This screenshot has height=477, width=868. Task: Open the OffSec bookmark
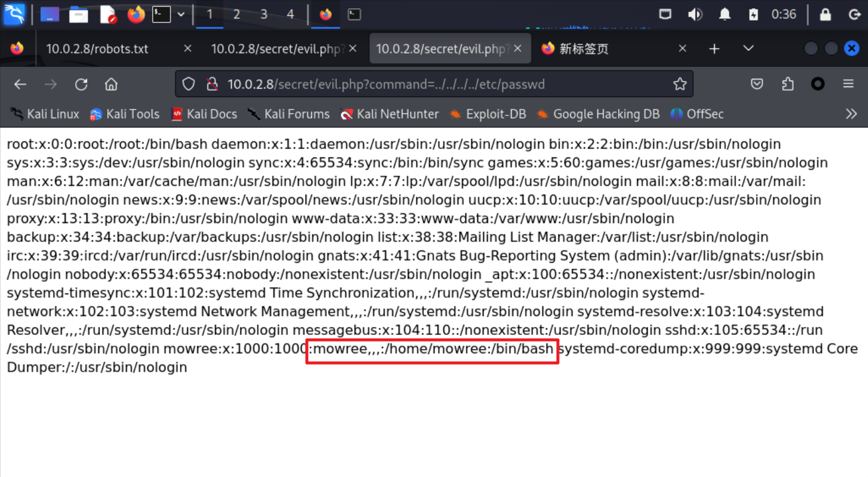tap(697, 114)
